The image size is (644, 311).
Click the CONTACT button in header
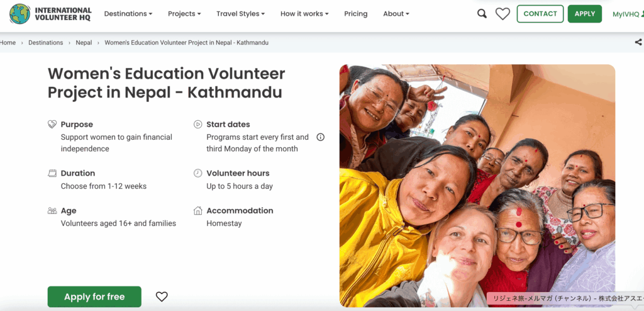540,14
